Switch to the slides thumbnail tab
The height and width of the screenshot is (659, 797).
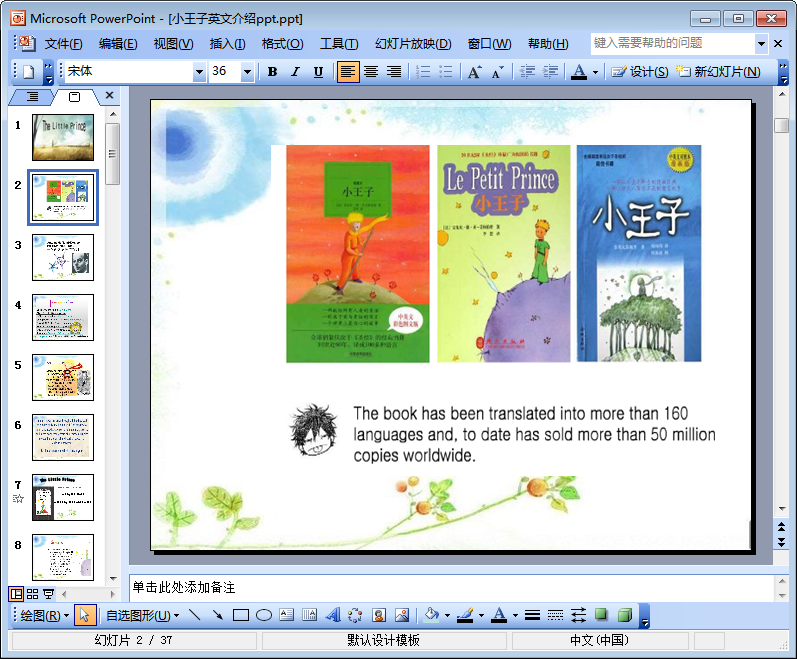coord(74,97)
